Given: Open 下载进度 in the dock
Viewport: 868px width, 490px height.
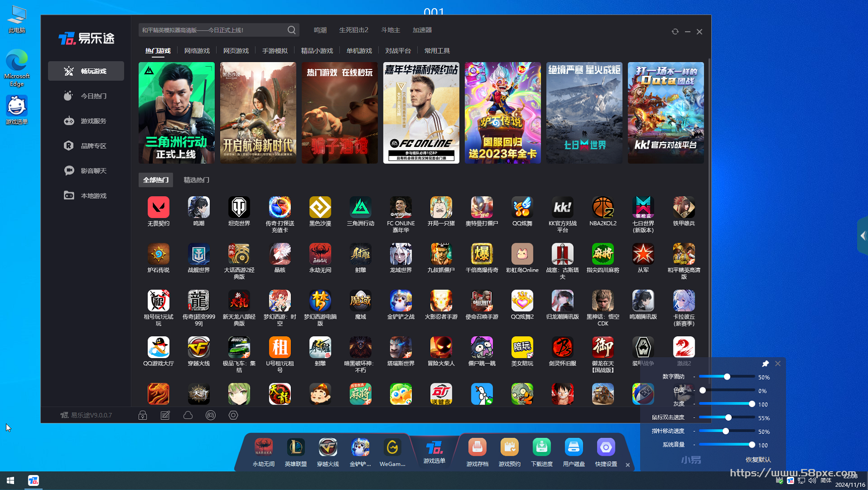Looking at the screenshot, I should tap(542, 452).
